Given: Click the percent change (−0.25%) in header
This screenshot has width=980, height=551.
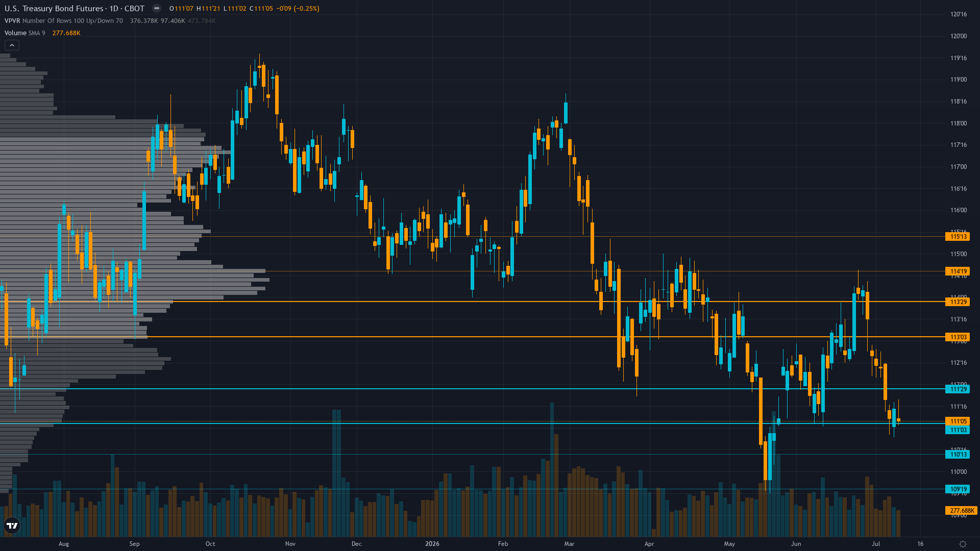Looking at the screenshot, I should (306, 9).
